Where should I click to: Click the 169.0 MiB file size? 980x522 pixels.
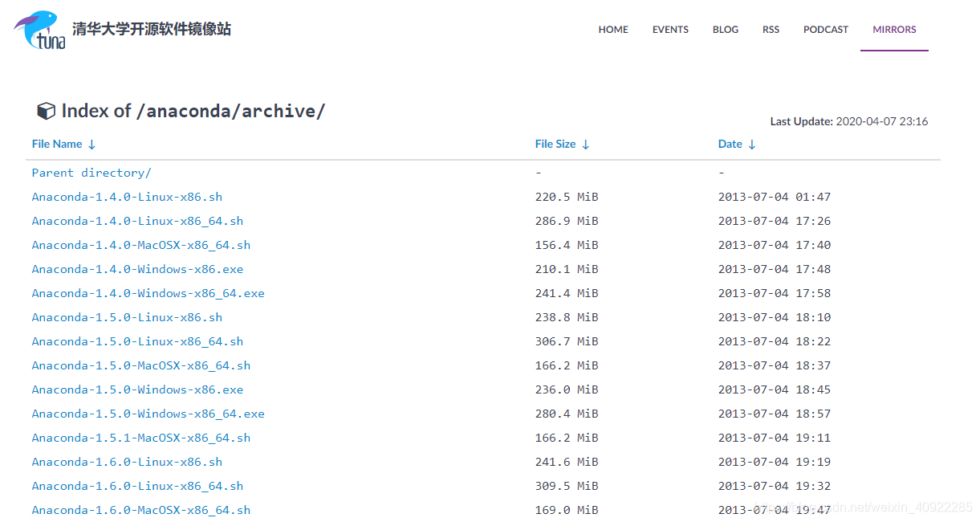point(567,510)
